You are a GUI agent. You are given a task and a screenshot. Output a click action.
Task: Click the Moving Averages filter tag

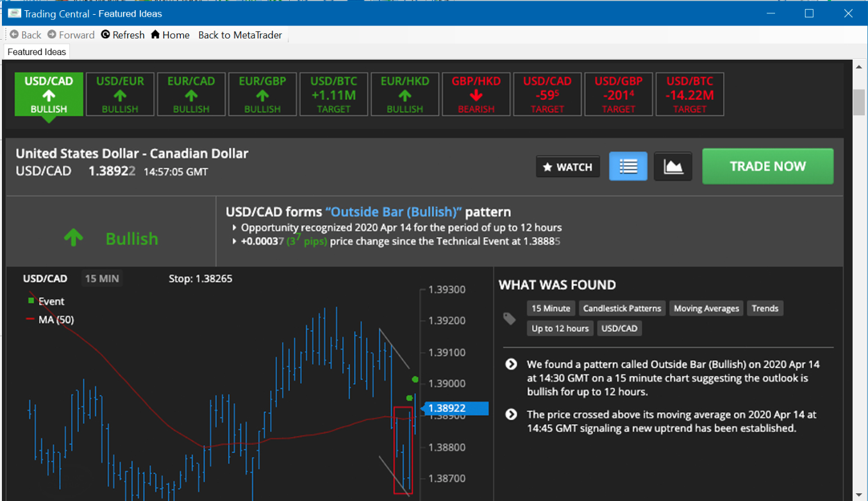coord(706,308)
